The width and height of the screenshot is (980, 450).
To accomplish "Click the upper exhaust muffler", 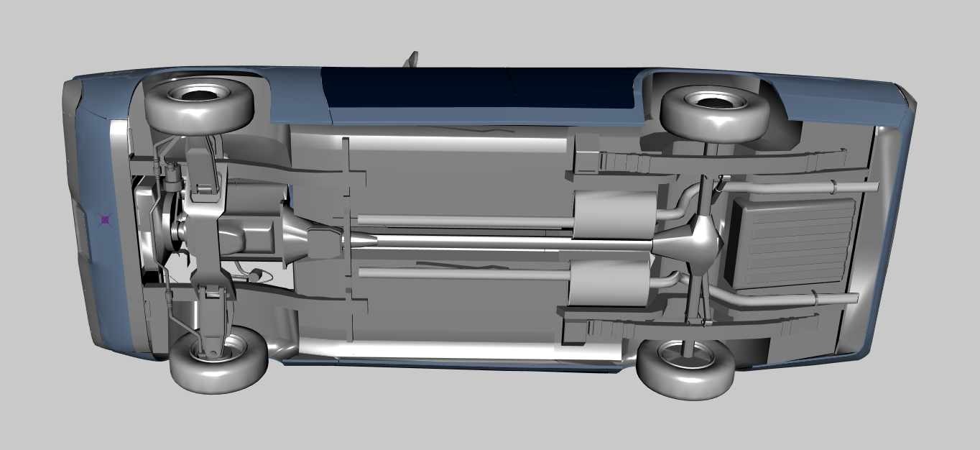I will pos(616,215).
